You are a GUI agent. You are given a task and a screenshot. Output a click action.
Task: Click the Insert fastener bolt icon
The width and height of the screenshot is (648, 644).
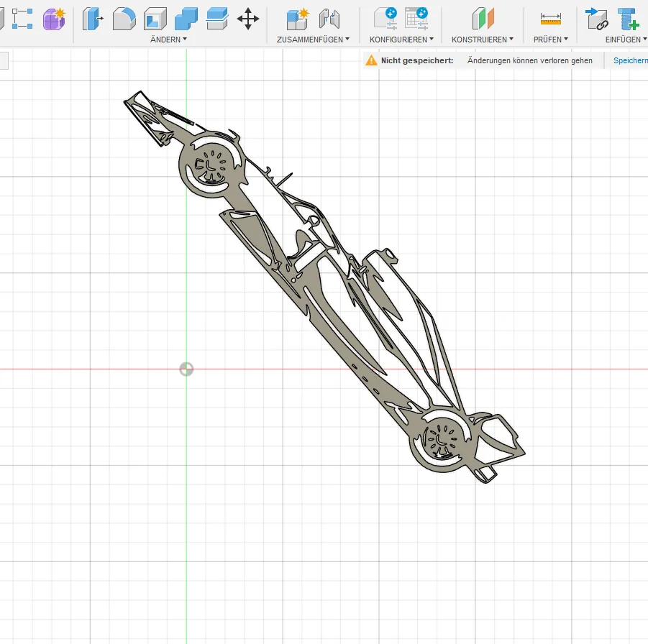[x=628, y=19]
